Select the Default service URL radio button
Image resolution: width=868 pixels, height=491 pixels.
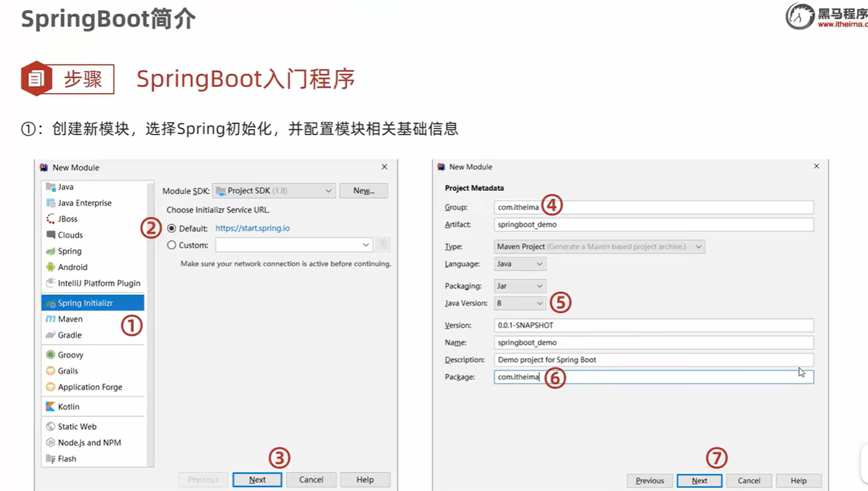click(172, 228)
